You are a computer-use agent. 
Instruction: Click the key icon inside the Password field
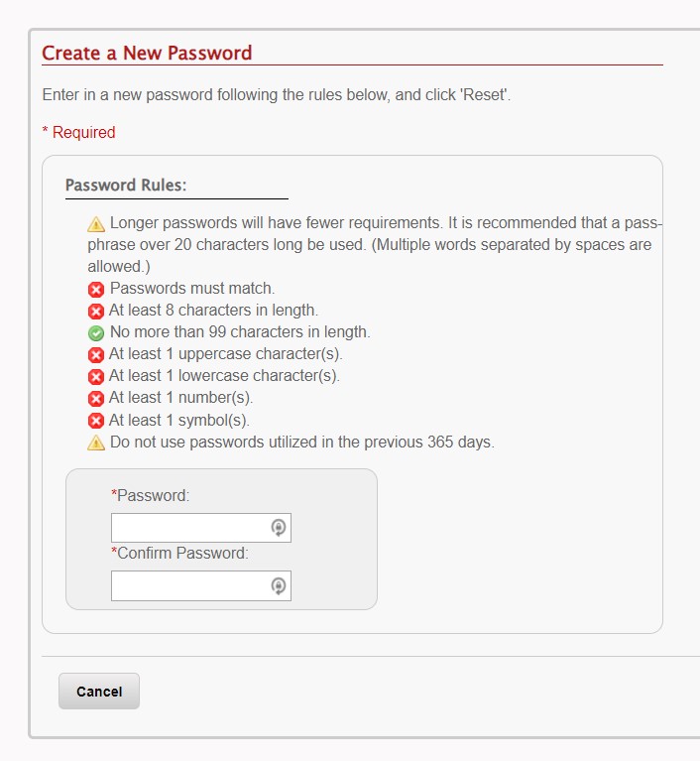(x=279, y=528)
